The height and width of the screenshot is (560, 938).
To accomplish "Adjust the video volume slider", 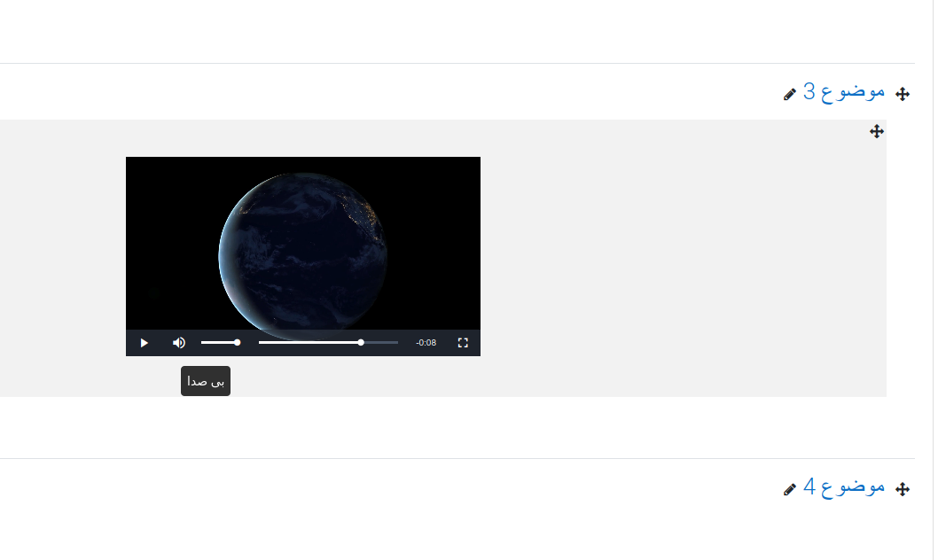I will [x=221, y=342].
